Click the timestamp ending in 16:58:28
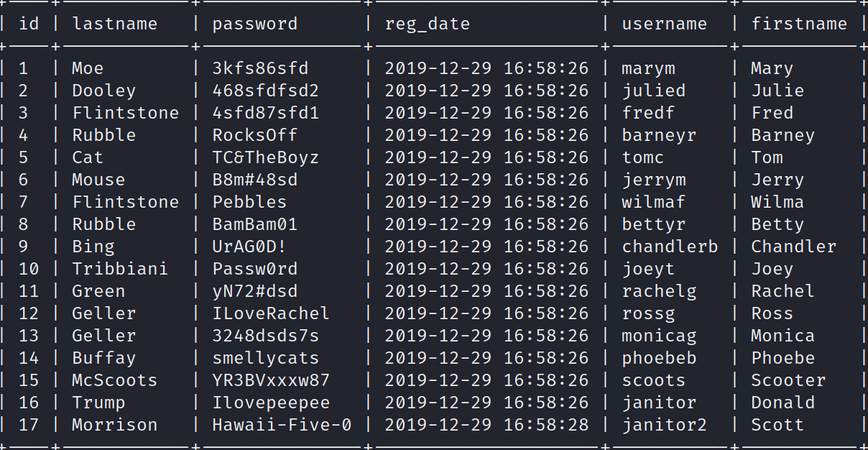The image size is (868, 450). click(x=486, y=425)
